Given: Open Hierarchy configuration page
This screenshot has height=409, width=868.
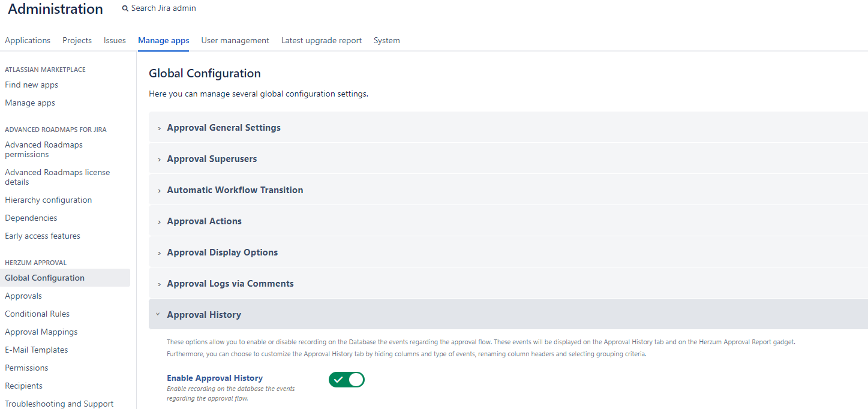Looking at the screenshot, I should click(48, 200).
